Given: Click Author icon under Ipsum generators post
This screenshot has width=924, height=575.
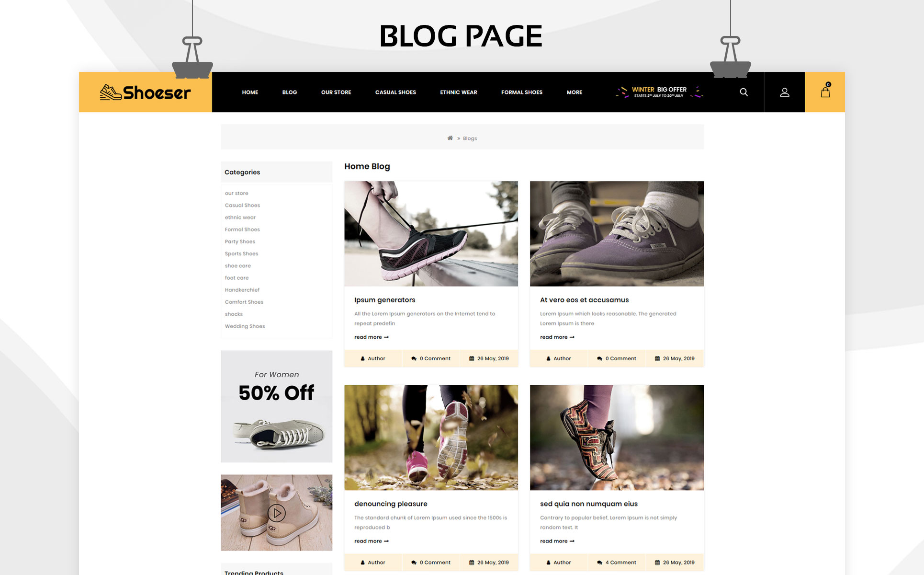Looking at the screenshot, I should [362, 358].
